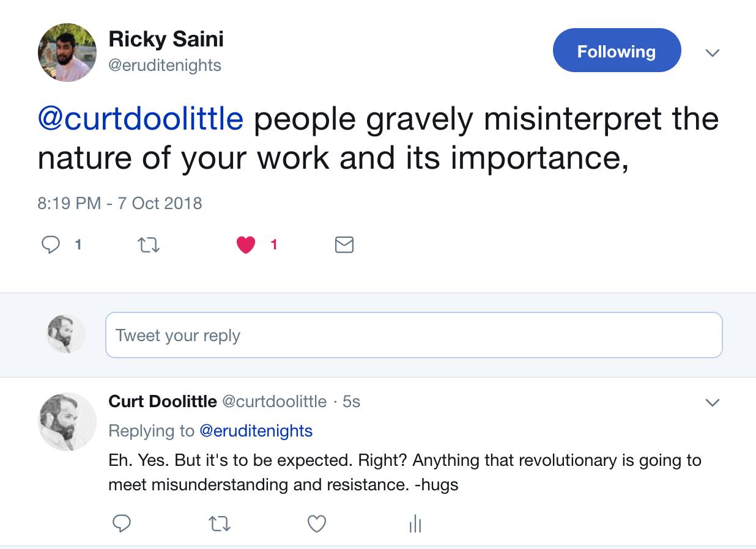The width and height of the screenshot is (756, 549).
Task: Click the reply icon under Ricky Saini's tweet
Action: click(50, 245)
